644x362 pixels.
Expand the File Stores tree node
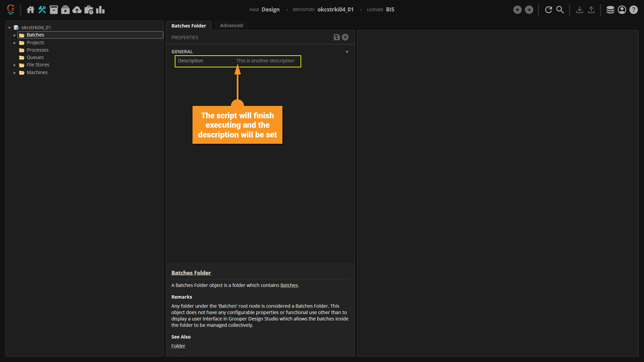pyautogui.click(x=15, y=65)
